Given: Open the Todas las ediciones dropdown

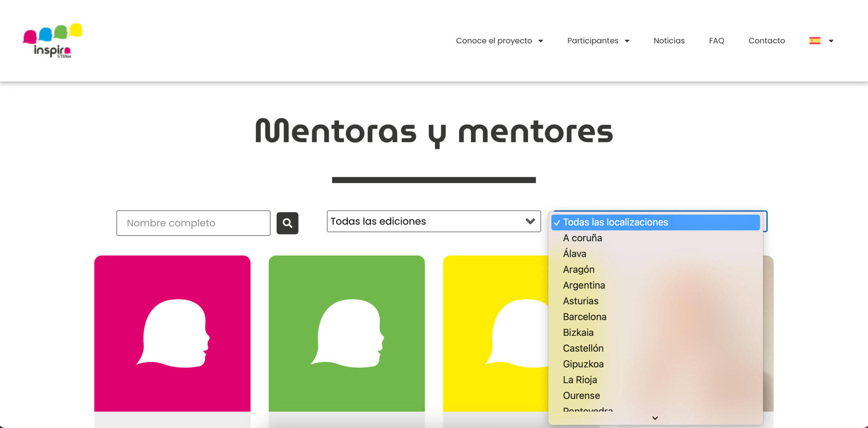Looking at the screenshot, I should pyautogui.click(x=433, y=221).
